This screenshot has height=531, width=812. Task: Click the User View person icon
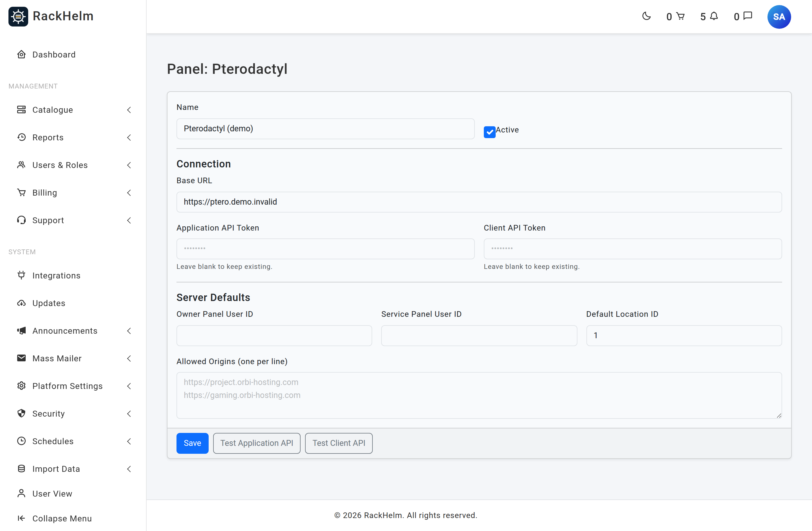coord(21,493)
